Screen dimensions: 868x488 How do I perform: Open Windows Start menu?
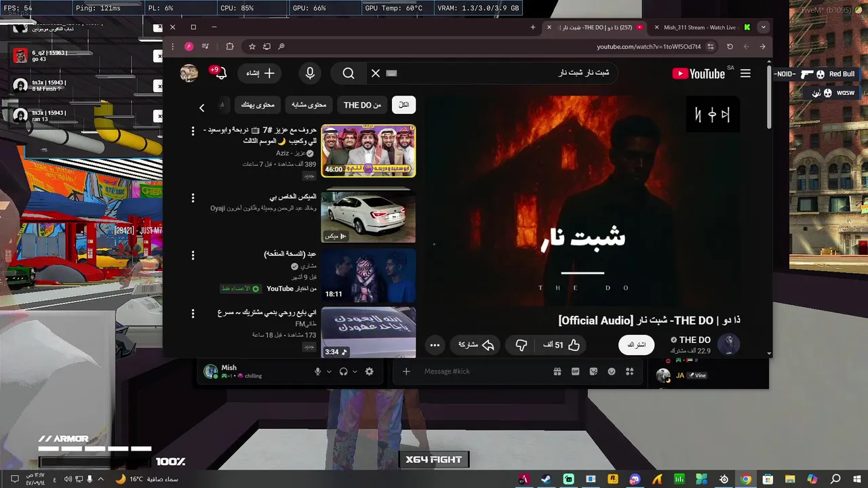[x=857, y=479]
